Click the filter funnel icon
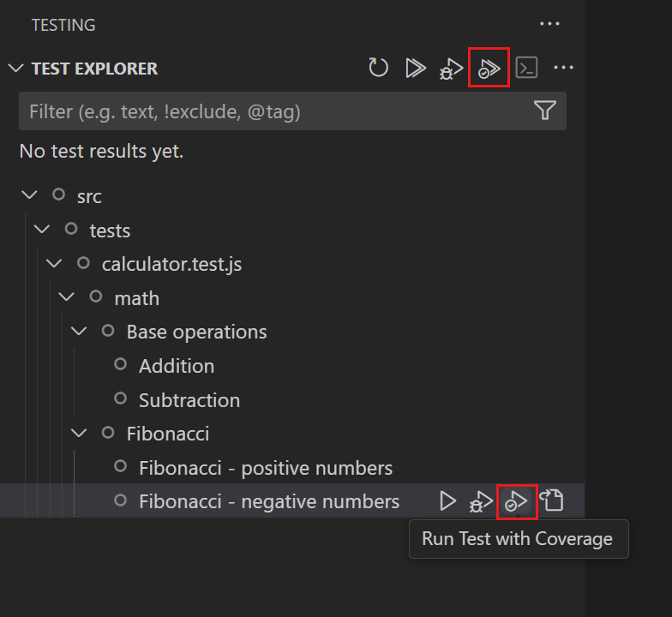Image resolution: width=672 pixels, height=617 pixels. [544, 111]
